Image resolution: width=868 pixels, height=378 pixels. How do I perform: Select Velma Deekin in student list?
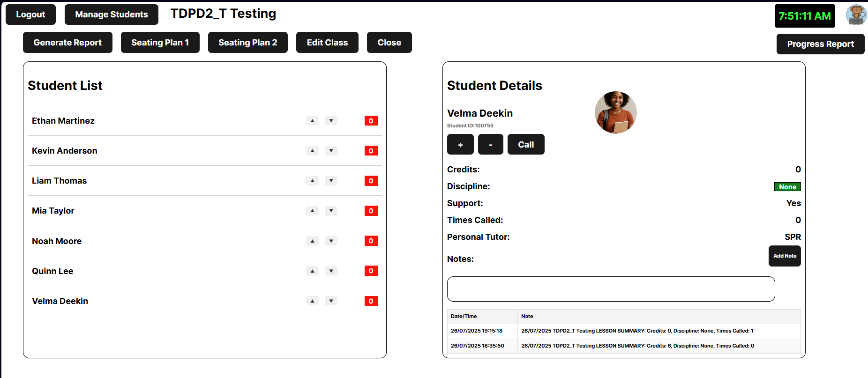click(60, 301)
